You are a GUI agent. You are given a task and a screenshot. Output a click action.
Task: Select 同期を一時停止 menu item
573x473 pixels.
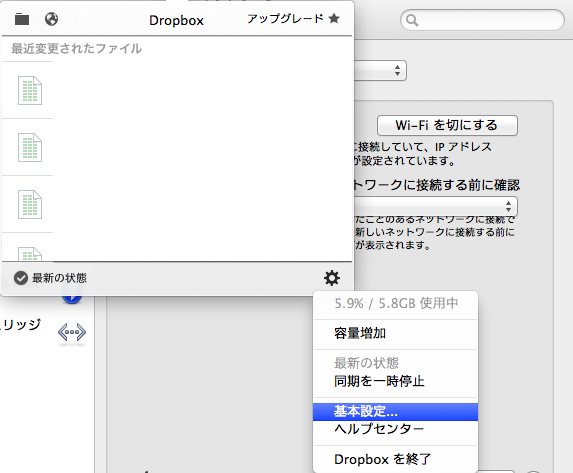click(395, 381)
